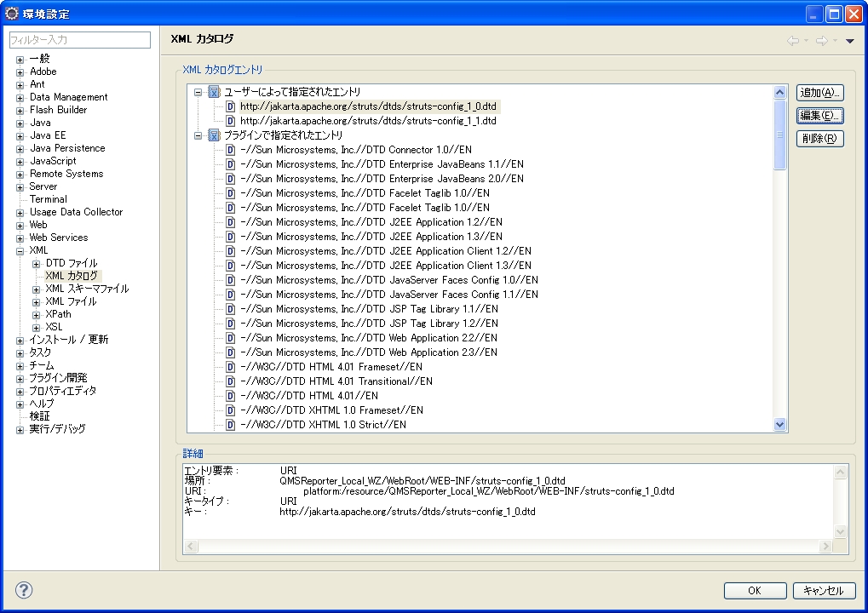Open forward history dropdown arrow
Viewport: 868px width, 613px height.
835,41
